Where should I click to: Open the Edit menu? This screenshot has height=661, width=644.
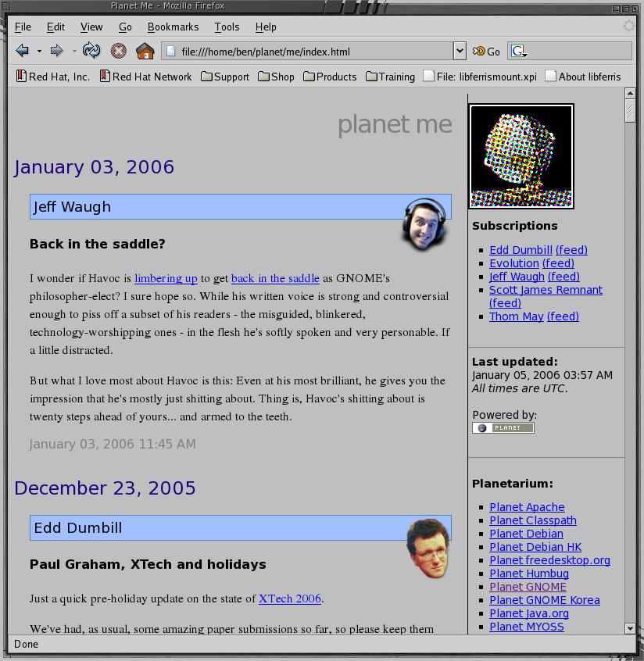click(x=55, y=27)
